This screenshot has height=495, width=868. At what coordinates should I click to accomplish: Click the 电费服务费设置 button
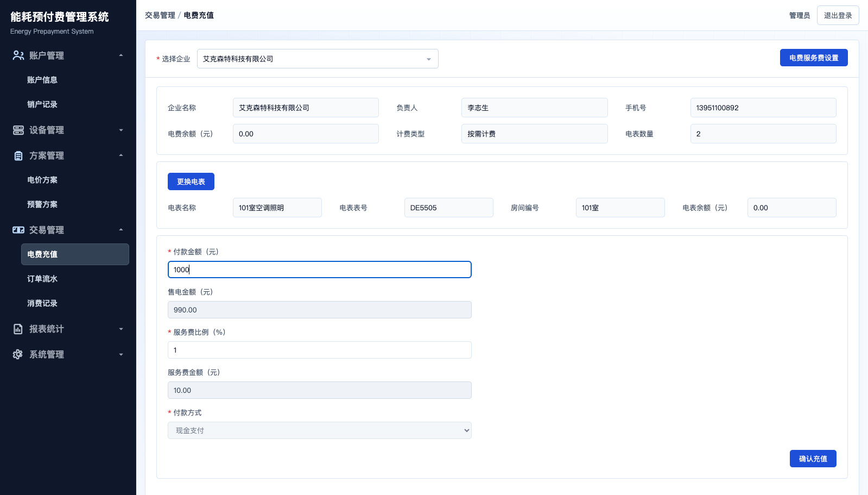point(814,58)
